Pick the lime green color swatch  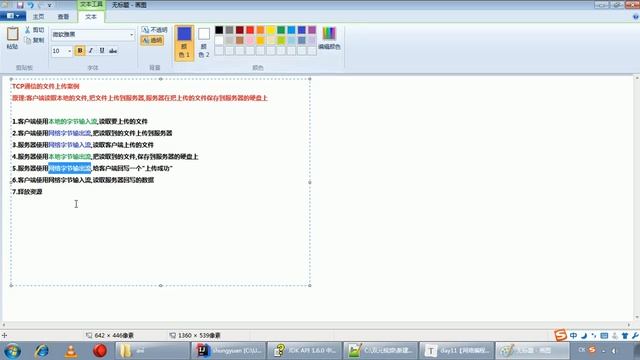point(281,40)
